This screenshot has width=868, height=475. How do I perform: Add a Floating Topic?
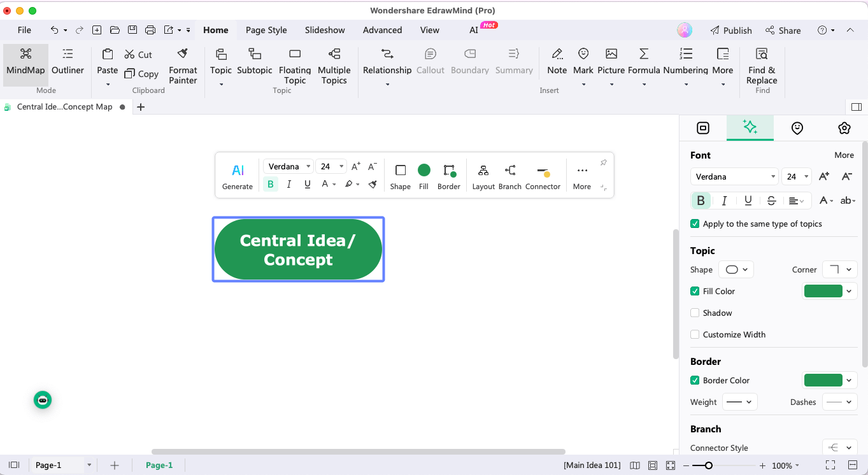pos(295,66)
